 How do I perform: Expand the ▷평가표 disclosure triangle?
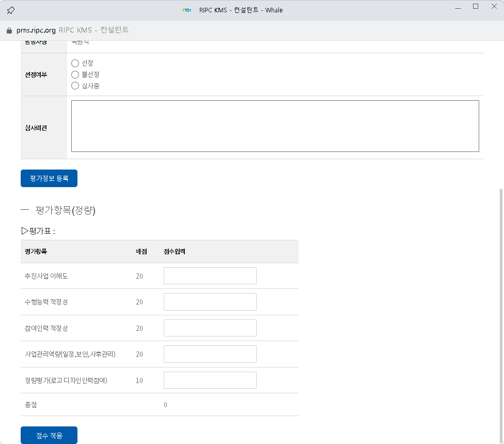(24, 231)
